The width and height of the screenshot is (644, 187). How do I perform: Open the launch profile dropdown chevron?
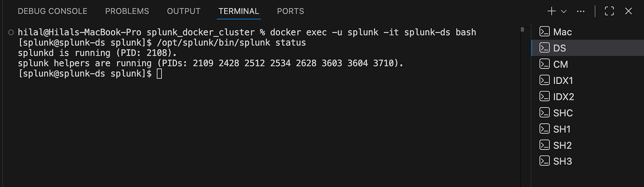pyautogui.click(x=564, y=11)
